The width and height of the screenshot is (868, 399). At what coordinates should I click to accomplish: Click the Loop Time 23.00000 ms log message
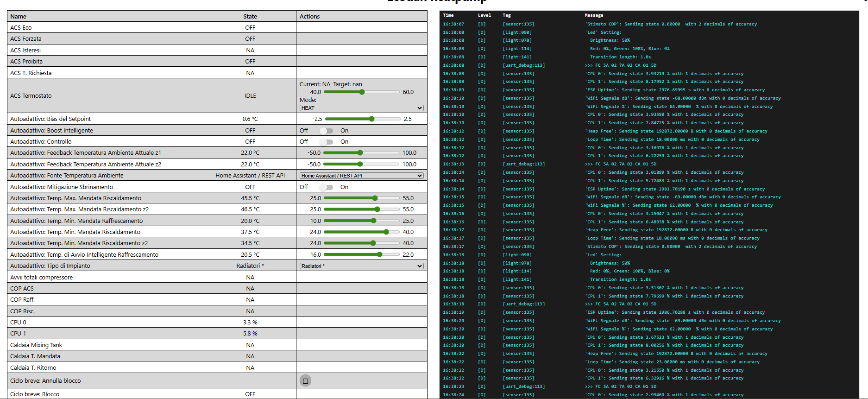click(x=672, y=362)
